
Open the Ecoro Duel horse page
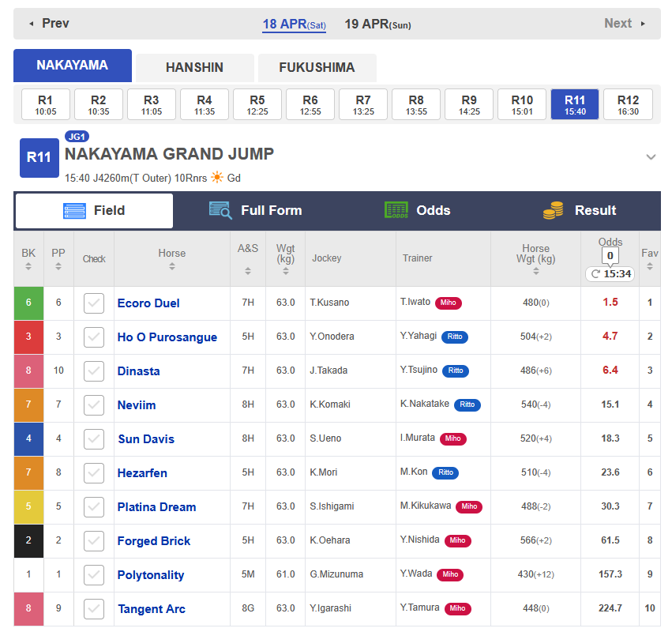[148, 303]
